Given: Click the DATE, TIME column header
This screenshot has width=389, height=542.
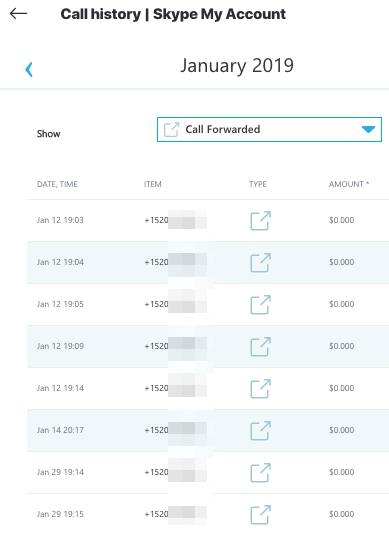Looking at the screenshot, I should (57, 184).
